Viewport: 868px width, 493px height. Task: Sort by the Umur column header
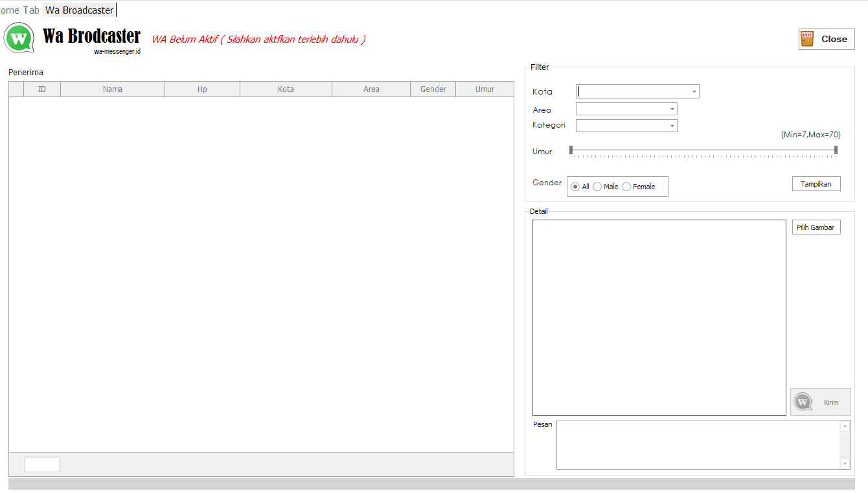coord(485,89)
